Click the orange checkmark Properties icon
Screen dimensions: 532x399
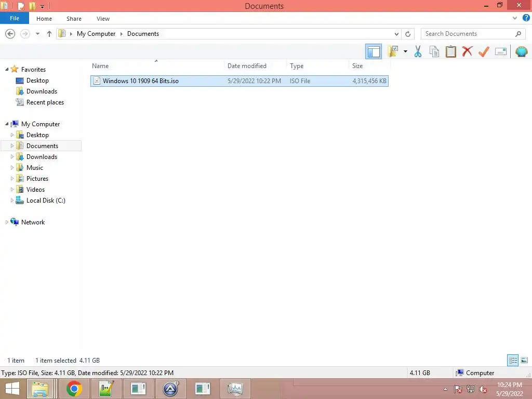coord(484,51)
